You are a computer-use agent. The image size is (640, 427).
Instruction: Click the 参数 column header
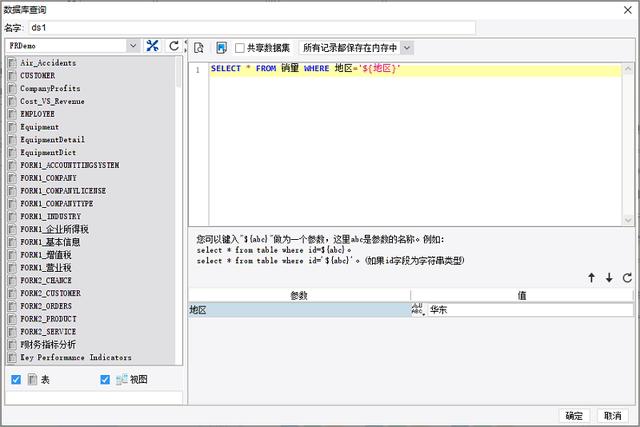click(299, 296)
